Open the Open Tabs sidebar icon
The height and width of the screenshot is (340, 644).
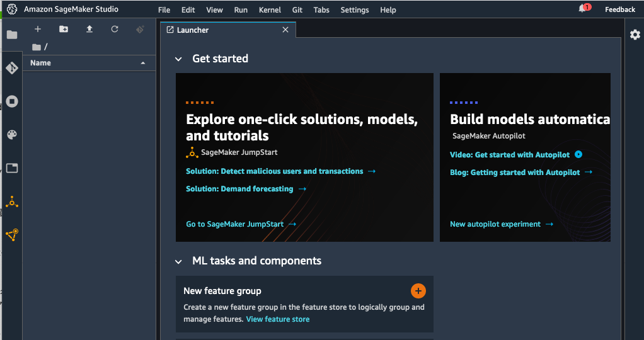(x=12, y=168)
